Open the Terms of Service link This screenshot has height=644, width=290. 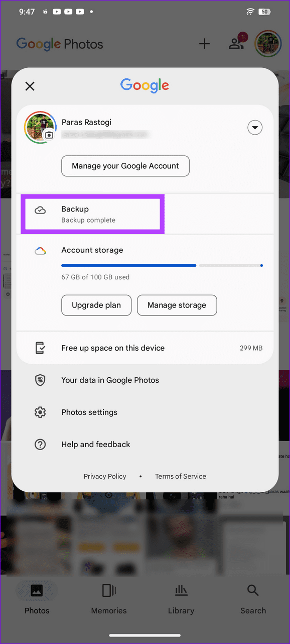pos(181,476)
